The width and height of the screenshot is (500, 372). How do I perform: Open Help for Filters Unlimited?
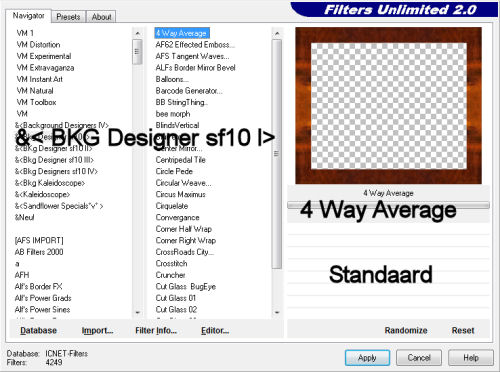(x=471, y=358)
